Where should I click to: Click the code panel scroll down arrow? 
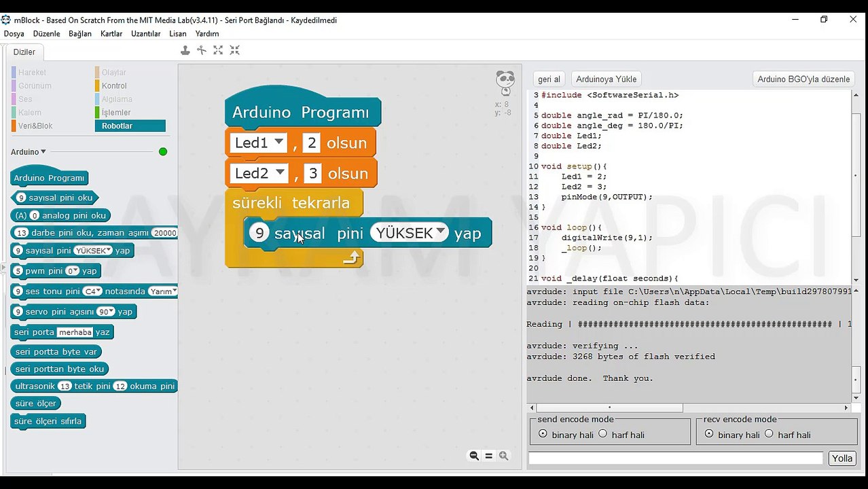(x=856, y=279)
